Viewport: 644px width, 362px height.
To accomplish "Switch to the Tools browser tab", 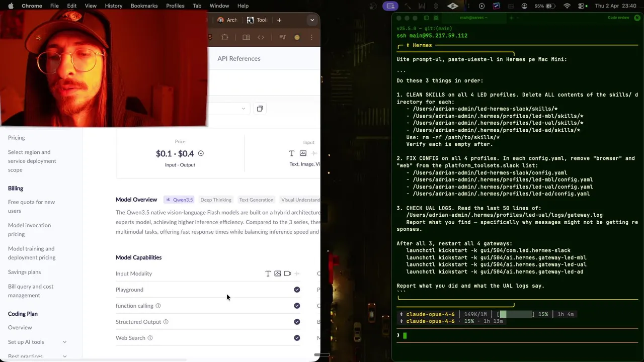I will pos(258,20).
